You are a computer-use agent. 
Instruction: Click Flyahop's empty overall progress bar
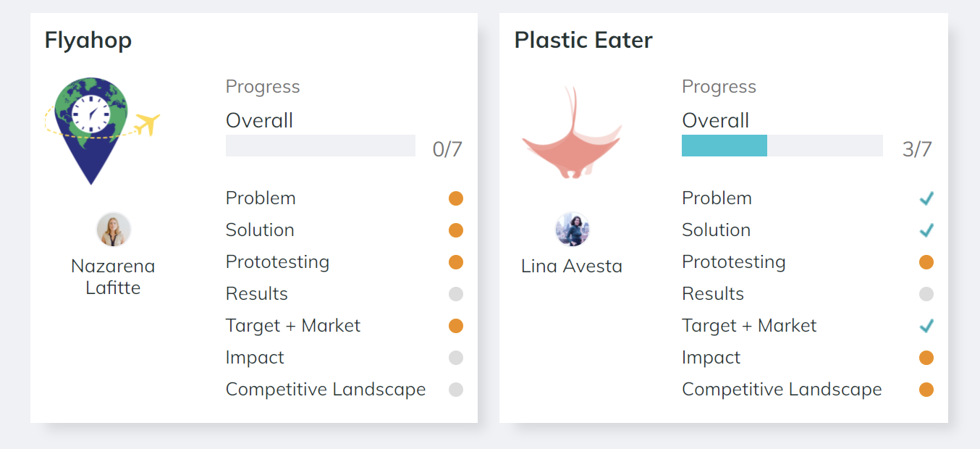click(x=321, y=146)
